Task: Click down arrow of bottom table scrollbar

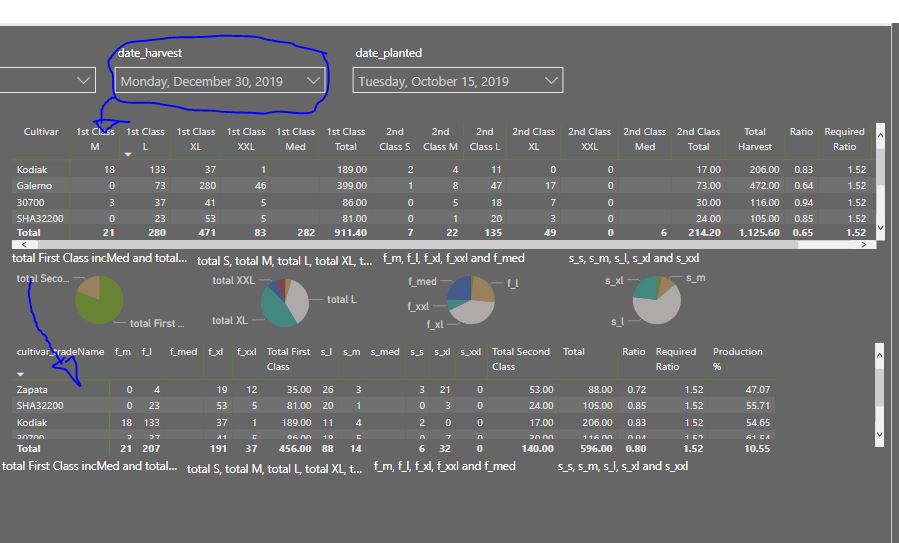Action: click(880, 434)
